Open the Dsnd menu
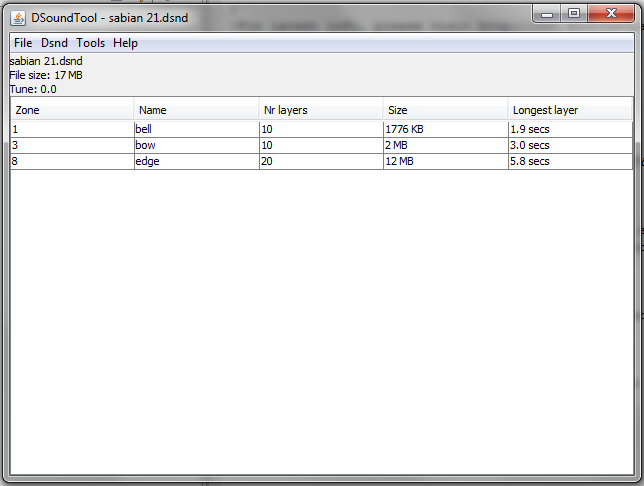The width and height of the screenshot is (644, 486). click(x=54, y=43)
